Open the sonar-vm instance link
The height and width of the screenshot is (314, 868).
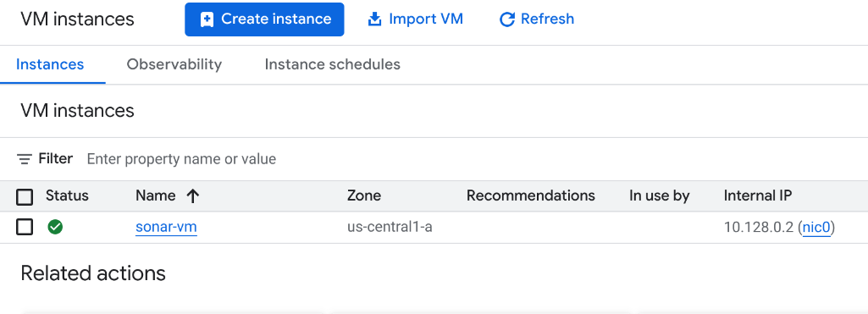point(166,227)
